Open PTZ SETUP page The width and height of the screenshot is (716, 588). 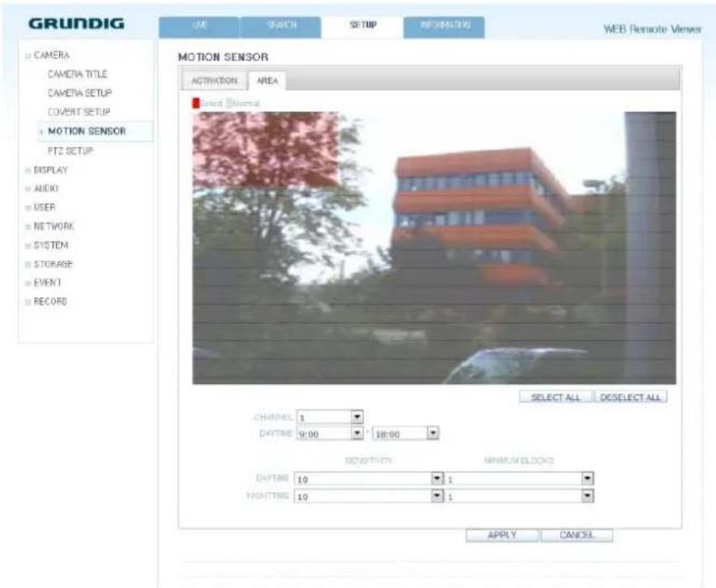click(x=70, y=151)
